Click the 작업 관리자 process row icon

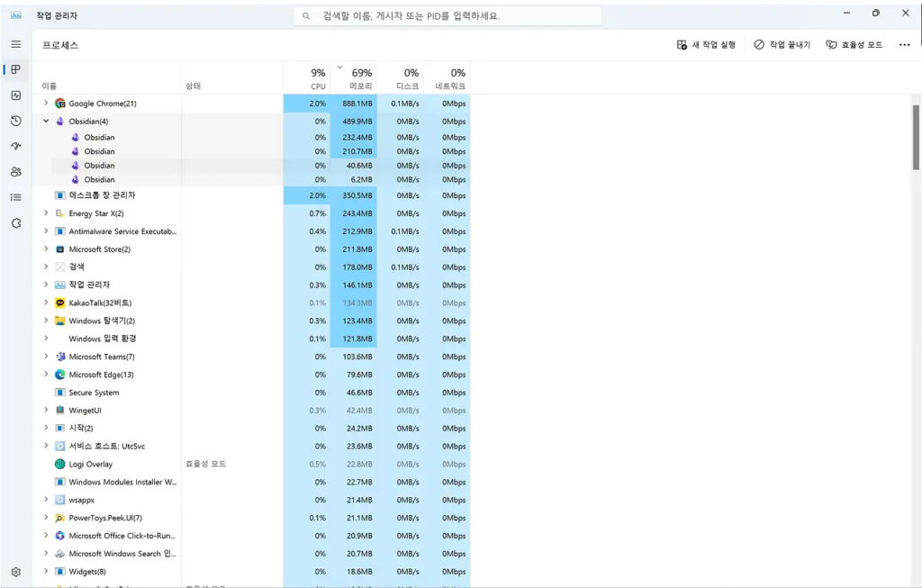click(x=60, y=285)
